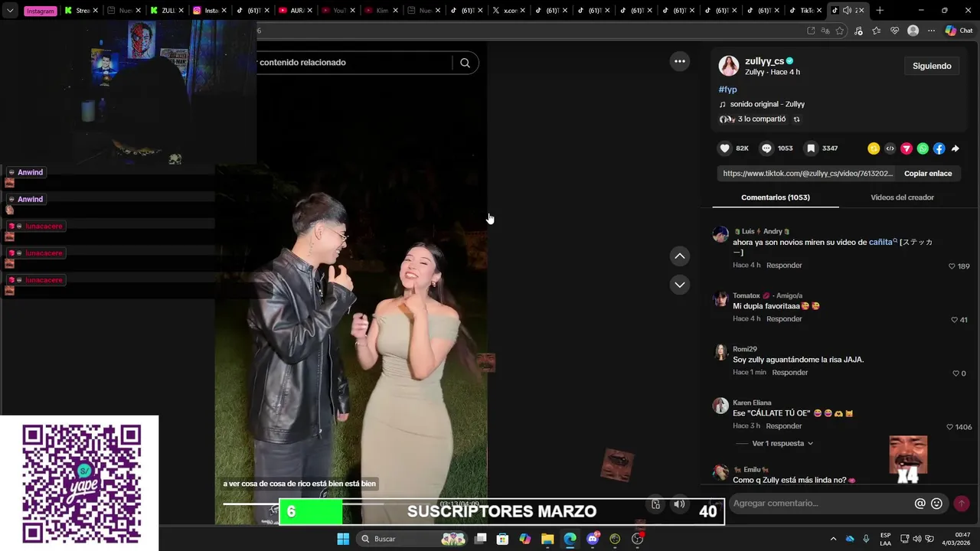
Task: Go to next video with down arrow
Action: [x=679, y=285]
